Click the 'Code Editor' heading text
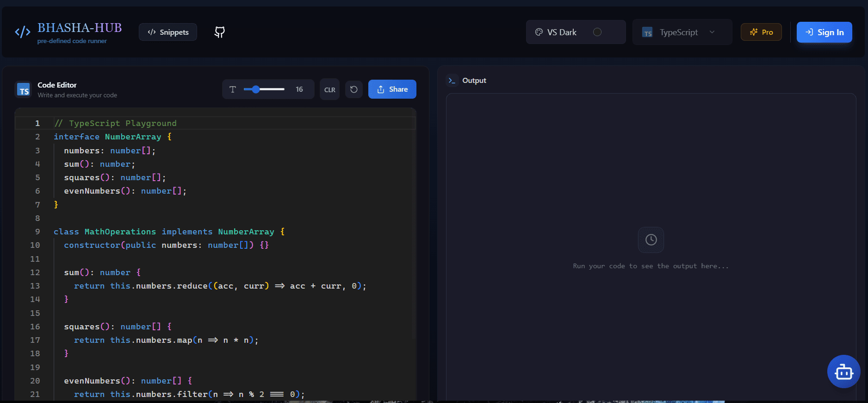The width and height of the screenshot is (868, 403). click(57, 85)
